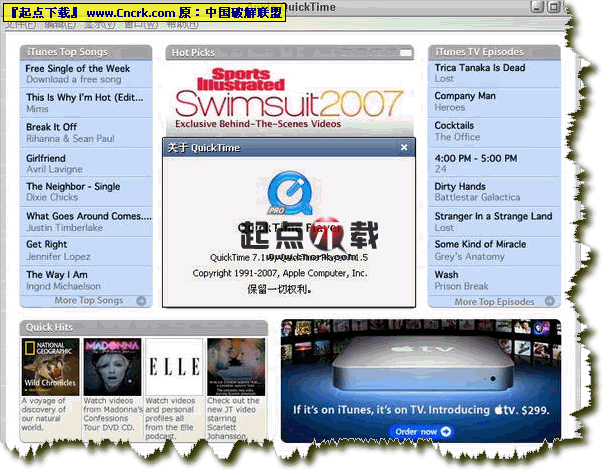
Task: Open the JT video Scarlett Johansson thumbnail
Action: click(236, 367)
